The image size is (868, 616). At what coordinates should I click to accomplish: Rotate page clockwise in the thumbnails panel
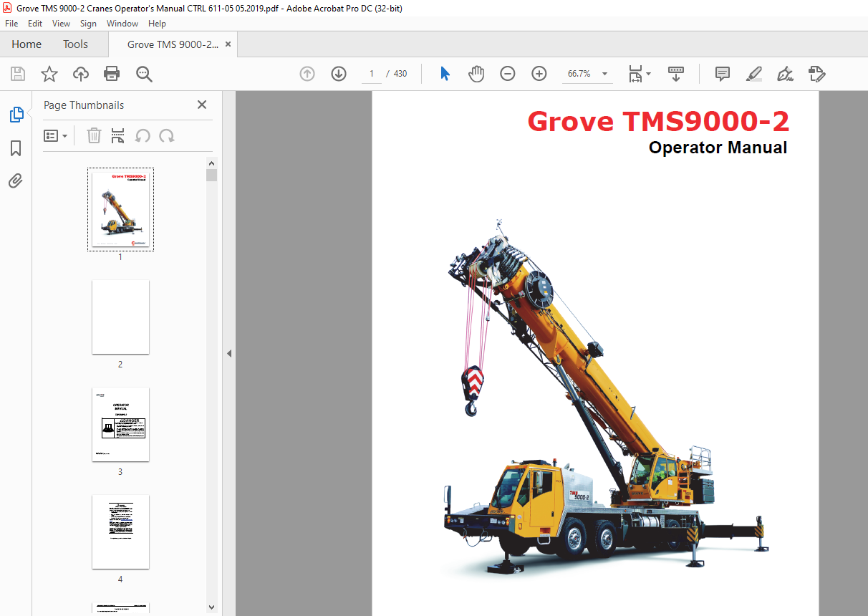pos(167,135)
